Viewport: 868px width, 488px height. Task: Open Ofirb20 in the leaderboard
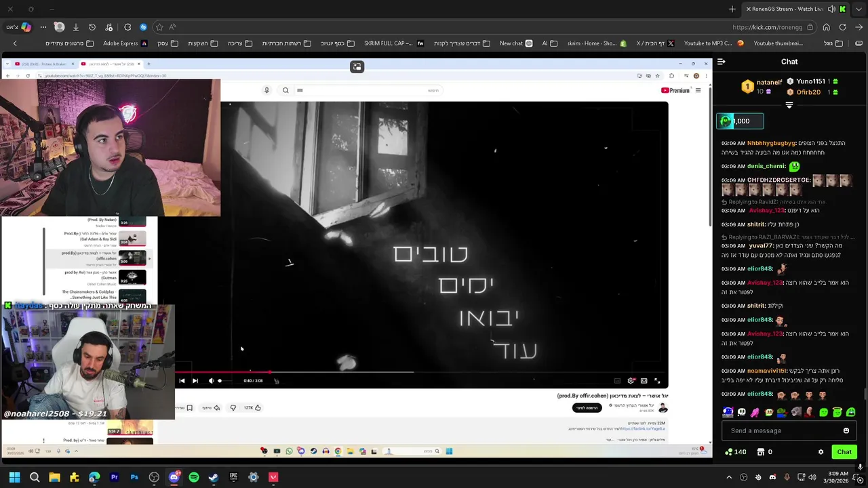[811, 92]
